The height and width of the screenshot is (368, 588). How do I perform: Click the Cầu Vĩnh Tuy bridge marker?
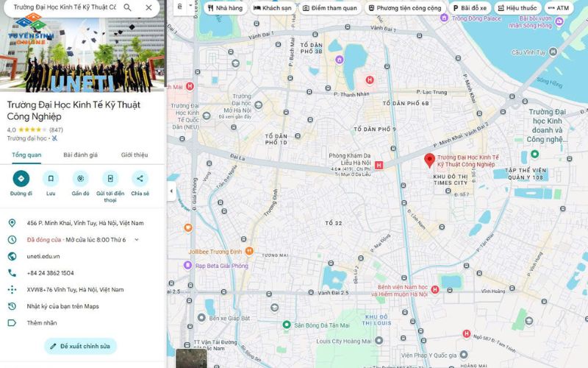coord(553,52)
